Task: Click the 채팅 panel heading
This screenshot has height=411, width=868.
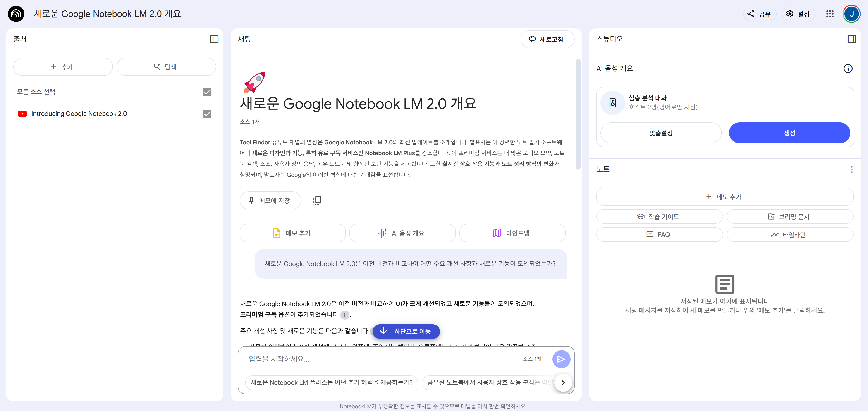Action: pos(244,39)
